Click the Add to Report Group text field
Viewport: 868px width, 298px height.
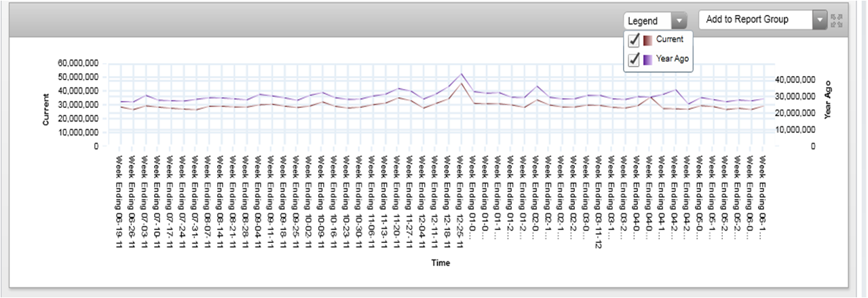tap(755, 20)
